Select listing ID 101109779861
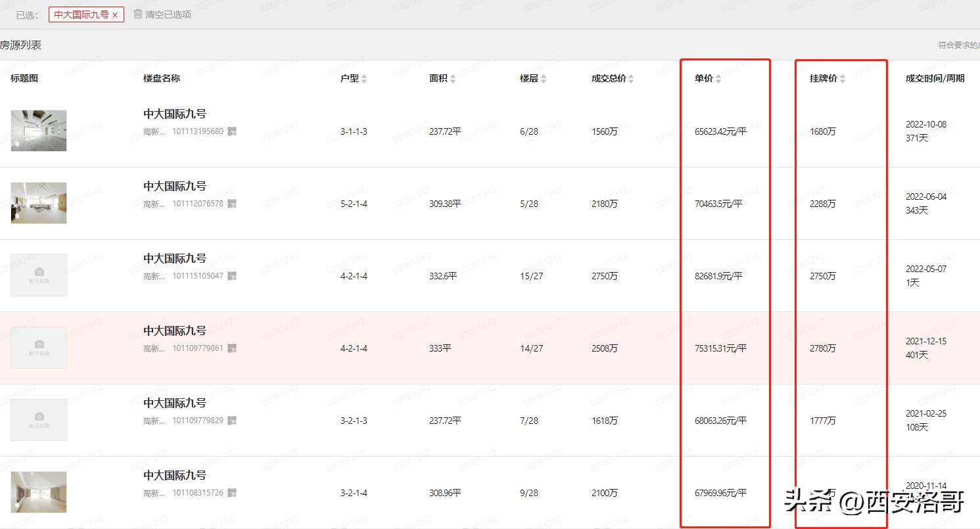The height and width of the screenshot is (529, 980). 198,348
